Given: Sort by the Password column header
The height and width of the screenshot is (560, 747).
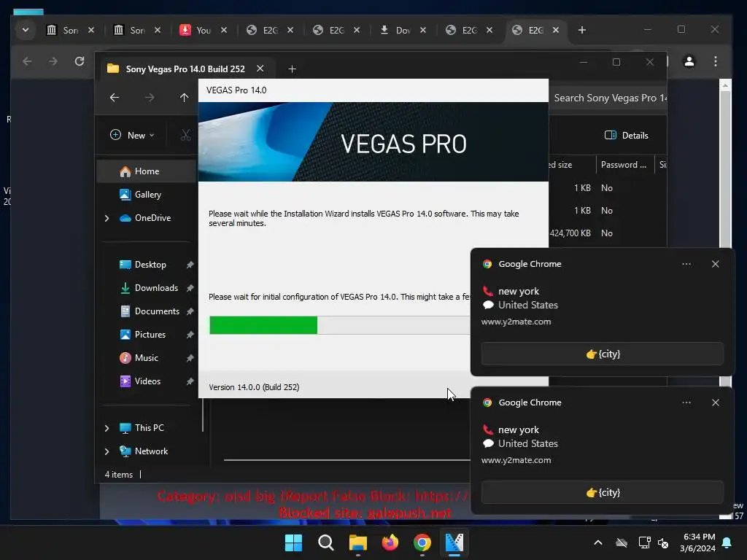Looking at the screenshot, I should coord(624,165).
